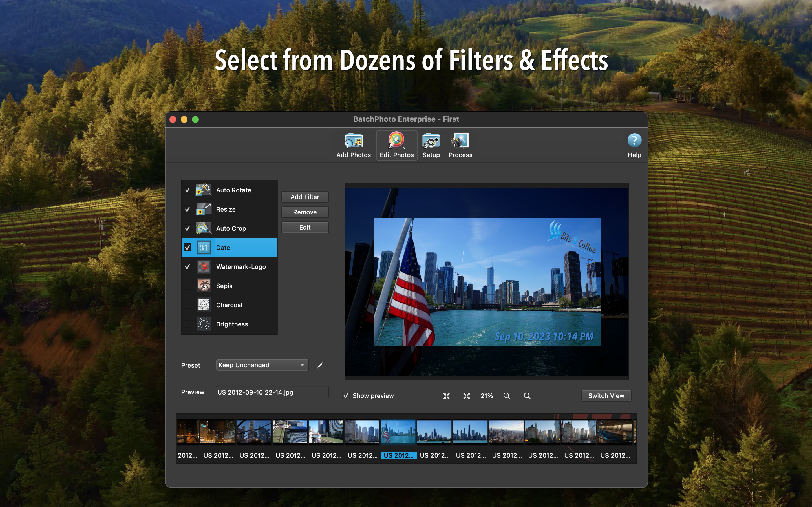Toggle the Show preview checkbox
The width and height of the screenshot is (812, 507).
pyautogui.click(x=346, y=396)
